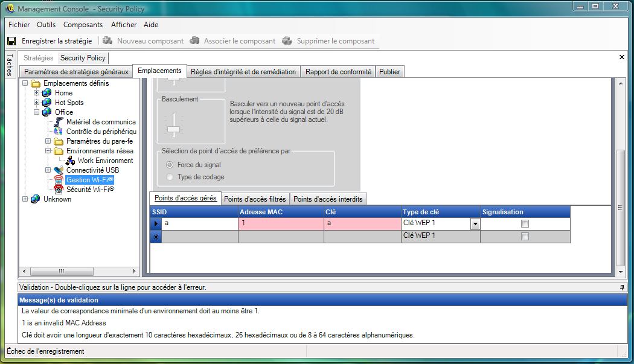Click the Work Environment network icon
Screen dimensions: 634x364
pyautogui.click(x=70, y=161)
